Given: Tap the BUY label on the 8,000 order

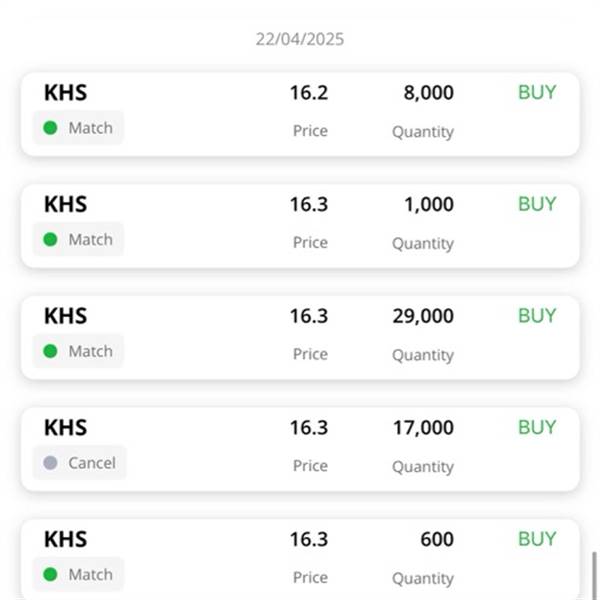Looking at the screenshot, I should (537, 92).
